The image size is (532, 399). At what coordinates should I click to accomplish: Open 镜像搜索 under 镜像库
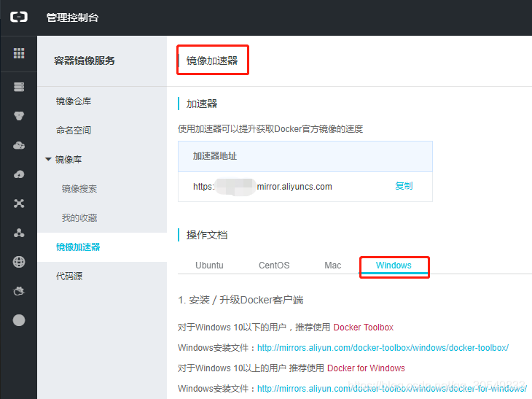pos(79,188)
